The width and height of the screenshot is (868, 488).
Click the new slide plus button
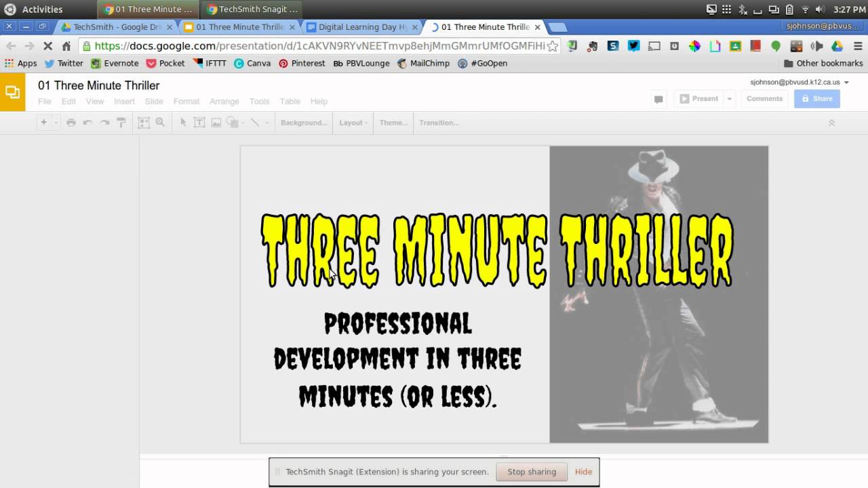(43, 123)
